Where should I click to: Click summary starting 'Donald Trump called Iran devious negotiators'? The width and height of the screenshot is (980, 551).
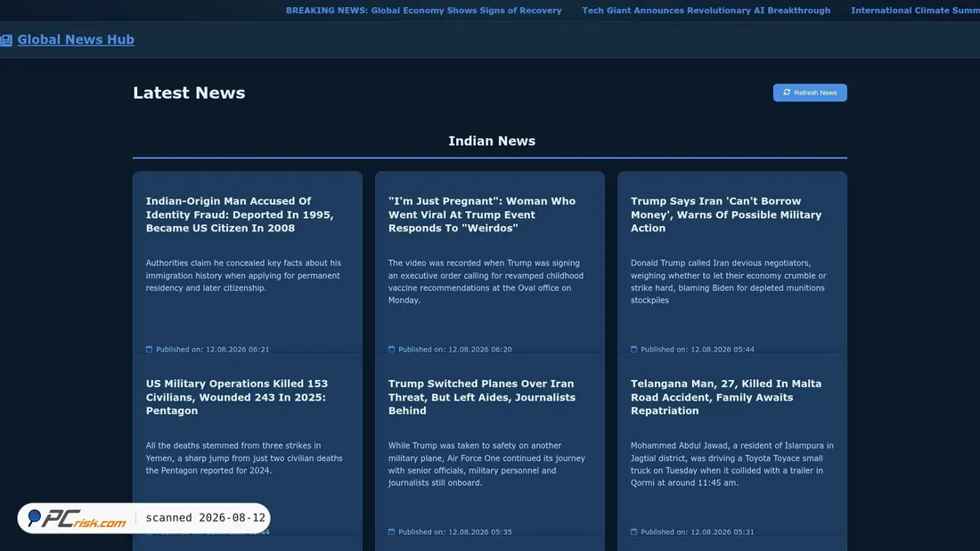pos(728,282)
